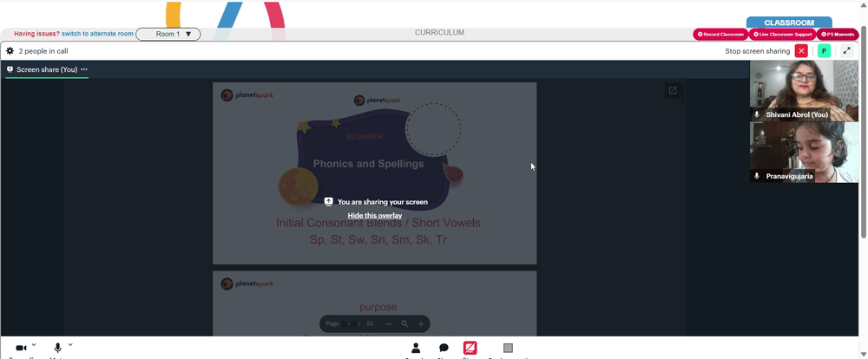Click the page number input field
The width and height of the screenshot is (868, 359).
pyautogui.click(x=349, y=323)
